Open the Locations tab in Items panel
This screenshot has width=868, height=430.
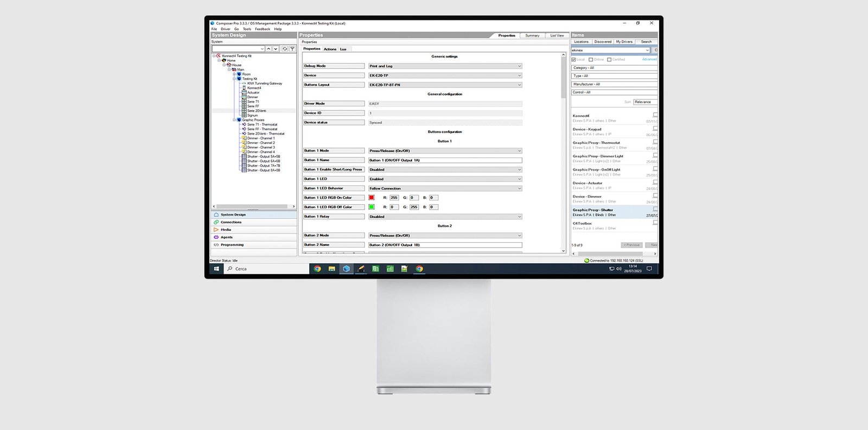(582, 42)
